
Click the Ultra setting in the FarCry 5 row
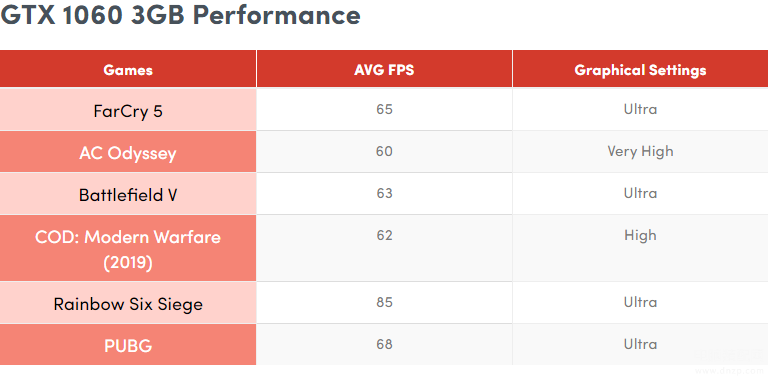(x=640, y=109)
